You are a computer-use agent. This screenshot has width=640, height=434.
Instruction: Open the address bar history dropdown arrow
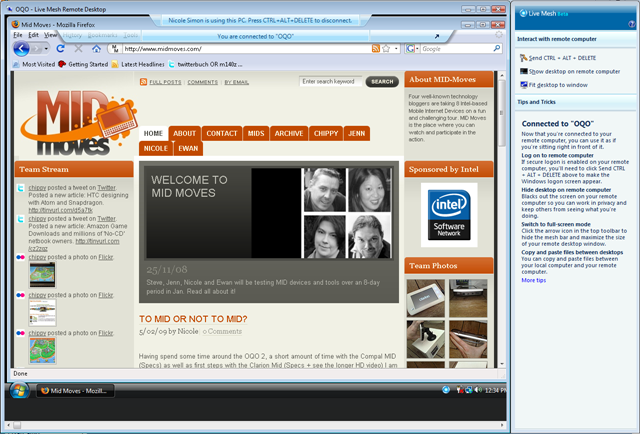(396, 49)
